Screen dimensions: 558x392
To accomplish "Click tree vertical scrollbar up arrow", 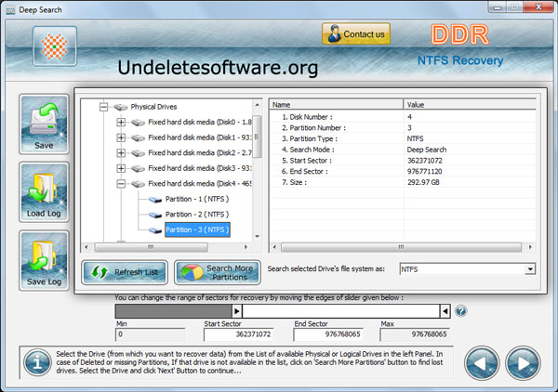I will 257,105.
